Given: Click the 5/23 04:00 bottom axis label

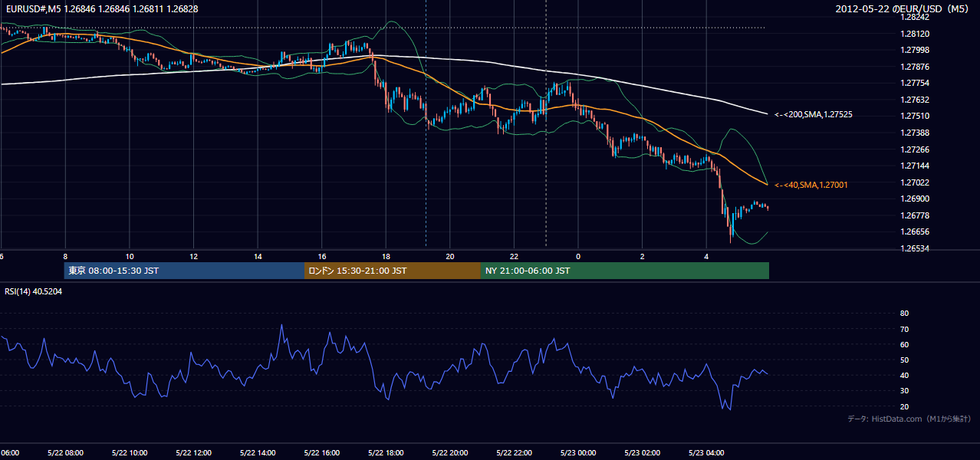Looking at the screenshot, I should pos(706,452).
